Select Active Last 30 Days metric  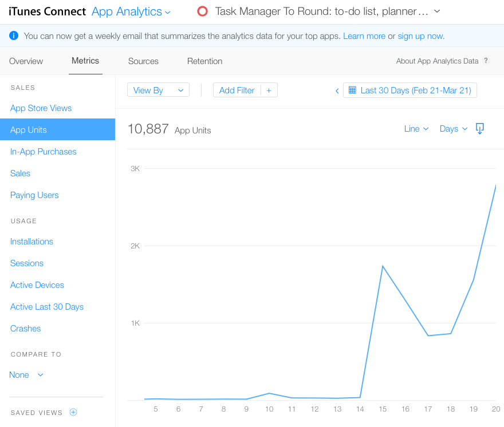click(x=47, y=307)
